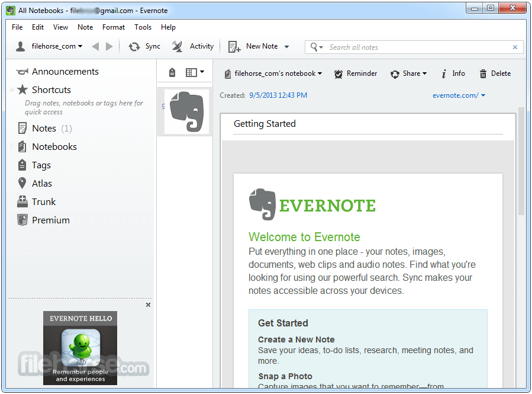Select the Notebooks icon in sidebar
Screen dimensions: 532x394
click(22, 147)
